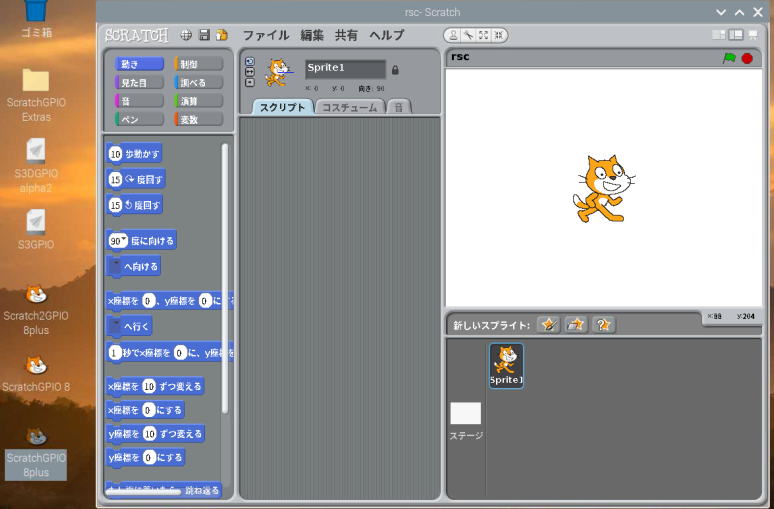
Task: Click the cat thumbnail beside the Sprite1 name
Action: point(277,73)
